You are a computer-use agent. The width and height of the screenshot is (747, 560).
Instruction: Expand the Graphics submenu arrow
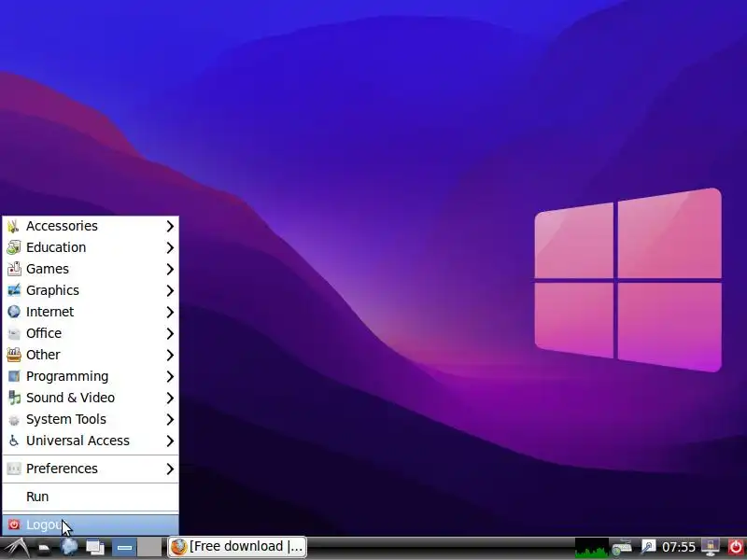pos(170,290)
